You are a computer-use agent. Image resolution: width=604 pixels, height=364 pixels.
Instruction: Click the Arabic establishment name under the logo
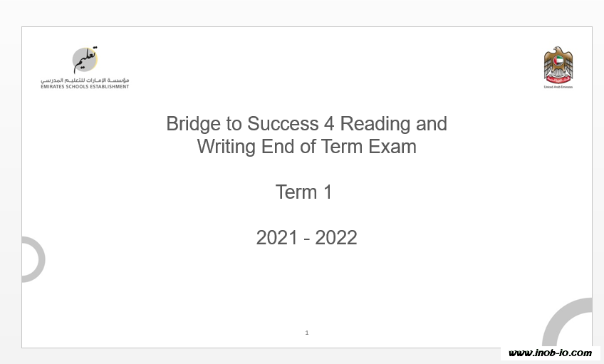85,80
